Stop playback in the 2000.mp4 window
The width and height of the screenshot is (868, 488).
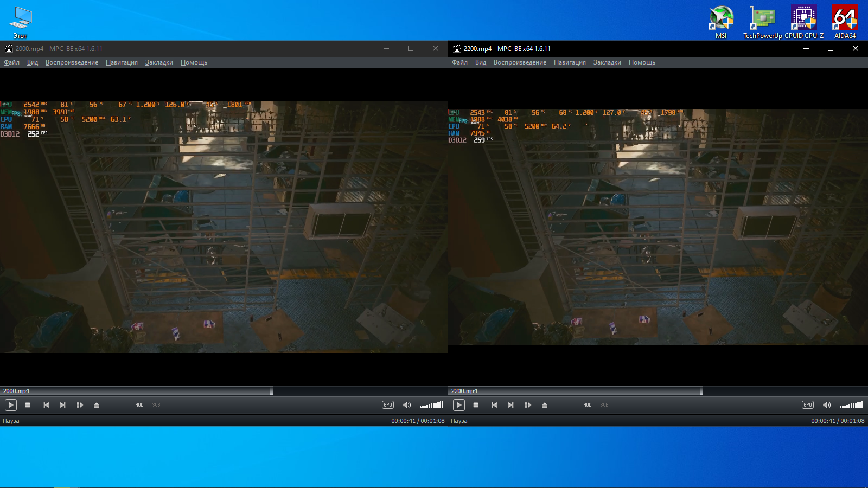coord(28,405)
